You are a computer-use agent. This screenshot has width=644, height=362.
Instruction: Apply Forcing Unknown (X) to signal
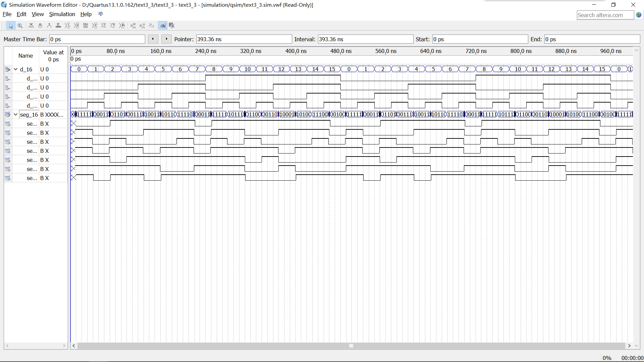[31, 26]
